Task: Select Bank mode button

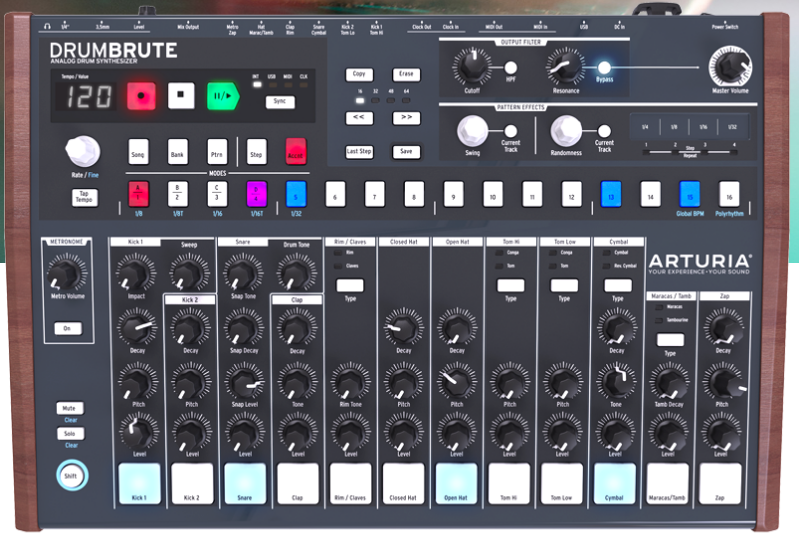Action: coord(177,152)
